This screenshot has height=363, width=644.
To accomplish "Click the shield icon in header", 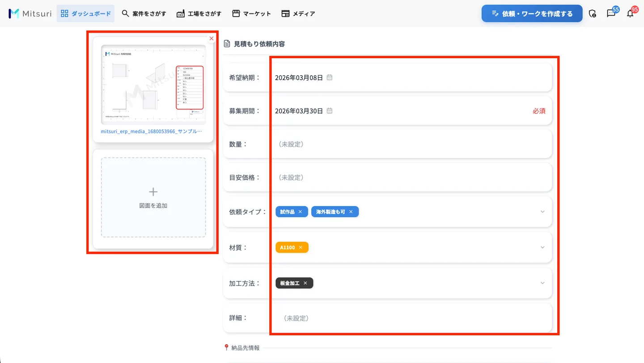I will 593,13.
